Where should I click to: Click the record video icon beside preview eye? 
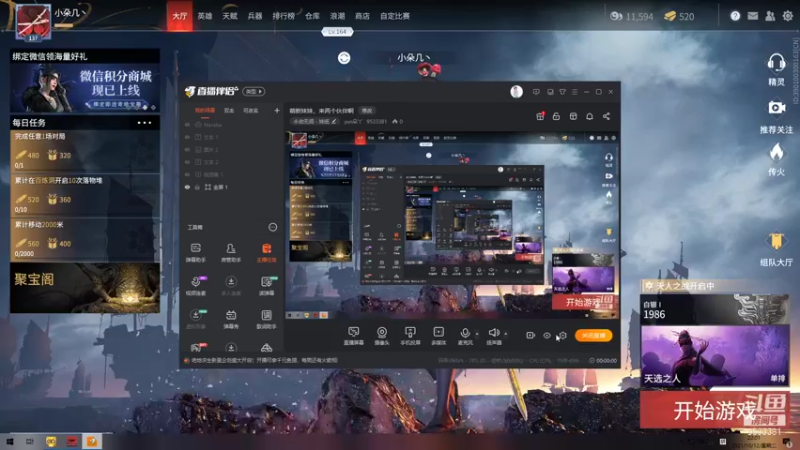pos(530,335)
